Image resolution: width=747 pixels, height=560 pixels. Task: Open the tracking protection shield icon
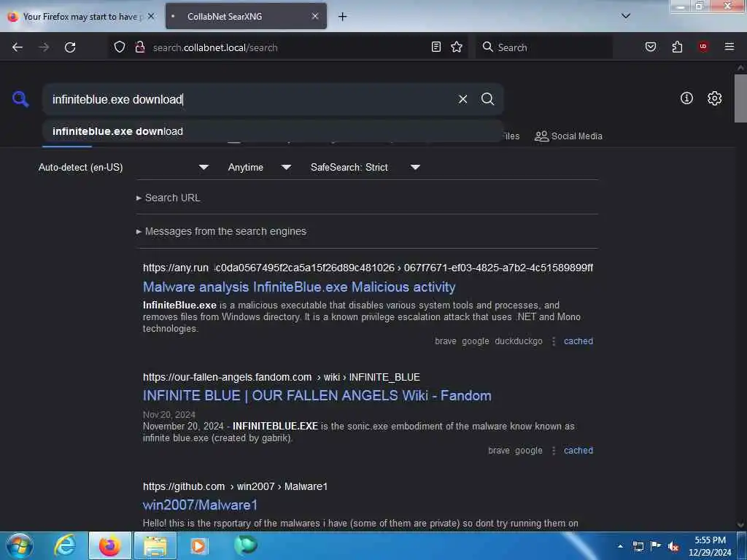tap(120, 47)
